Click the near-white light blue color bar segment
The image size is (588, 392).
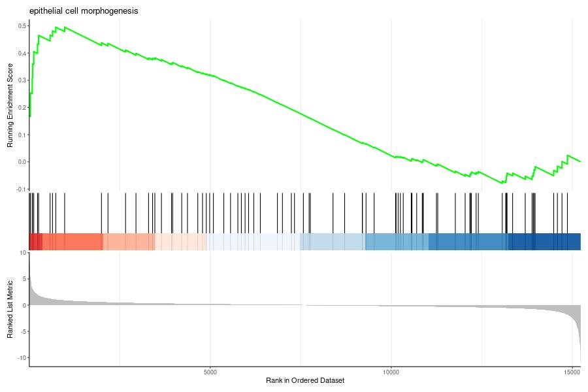(253, 242)
